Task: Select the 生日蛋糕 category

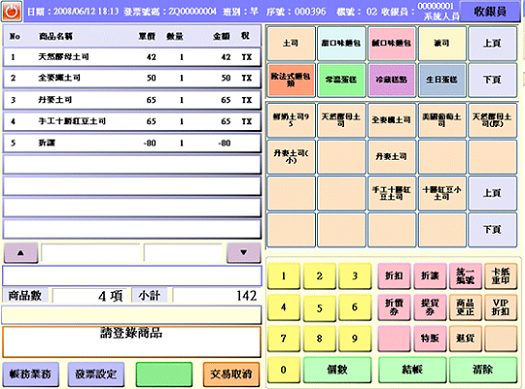Action: [x=442, y=80]
